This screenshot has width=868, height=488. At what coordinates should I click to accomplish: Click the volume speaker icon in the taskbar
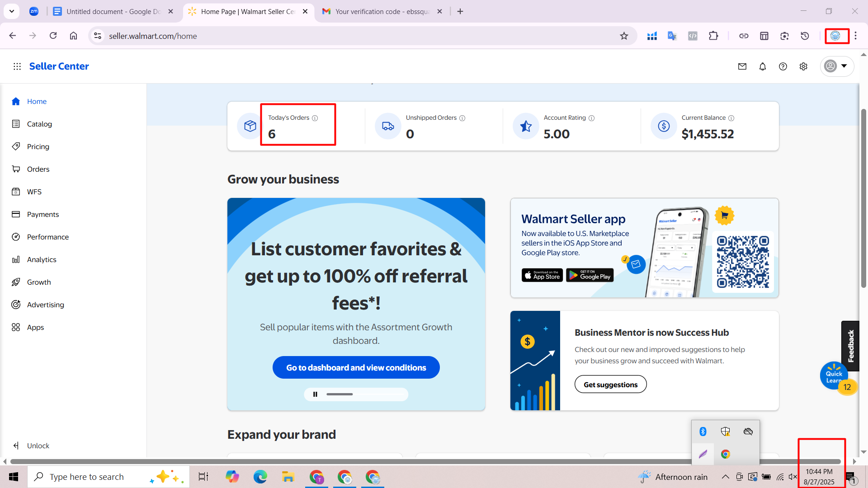793,477
